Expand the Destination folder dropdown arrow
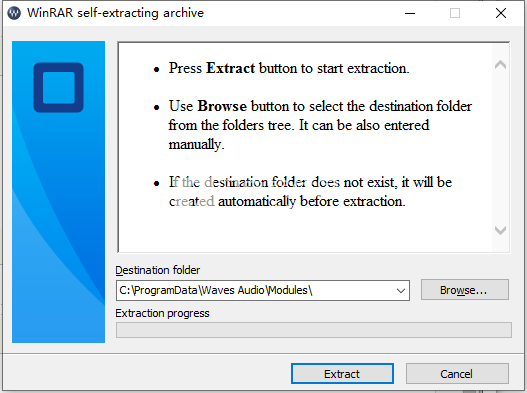Screen dimensions: 527x393 tap(400, 290)
